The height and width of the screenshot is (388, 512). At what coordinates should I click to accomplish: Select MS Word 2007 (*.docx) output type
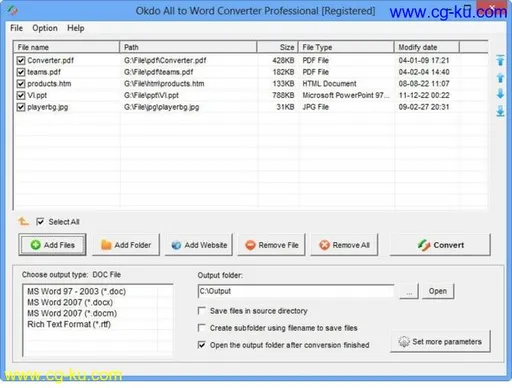[70, 302]
